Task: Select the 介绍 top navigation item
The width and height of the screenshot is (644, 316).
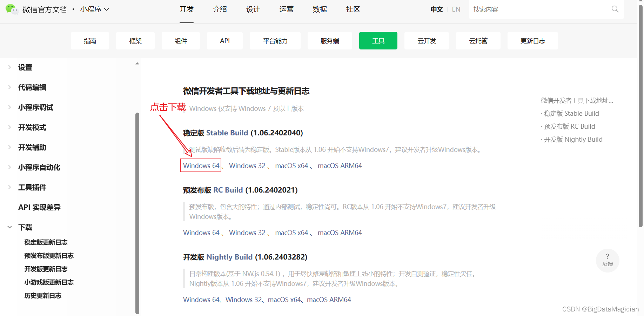Action: pos(220,9)
